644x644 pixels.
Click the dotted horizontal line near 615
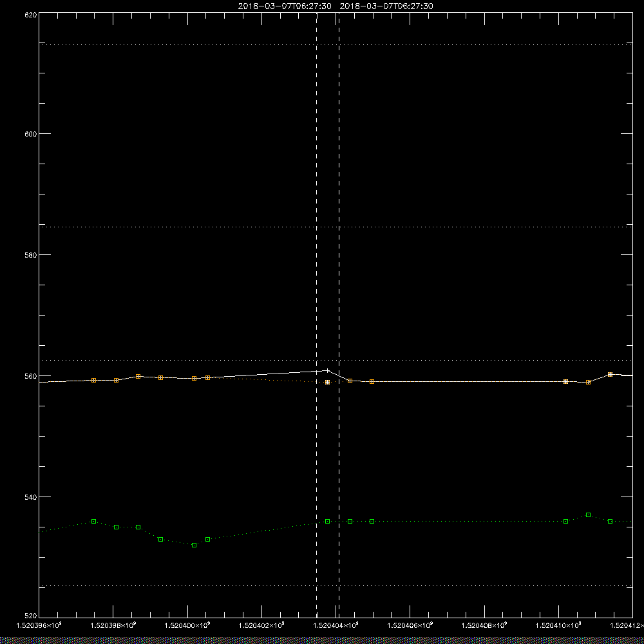pos(336,44)
